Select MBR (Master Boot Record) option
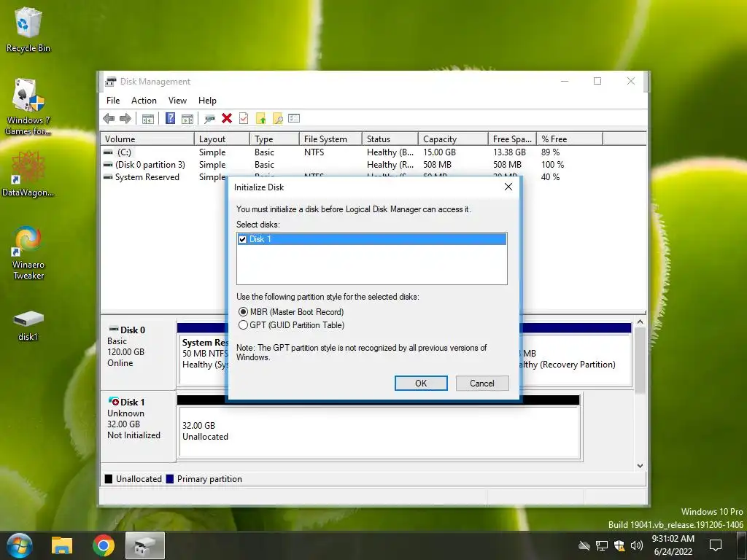Screen dimensions: 747x560 (x=292, y=312)
